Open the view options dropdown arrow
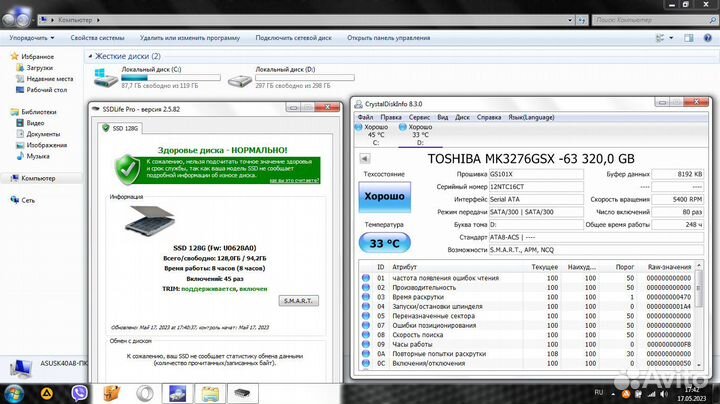The width and height of the screenshot is (720, 404). (671, 38)
